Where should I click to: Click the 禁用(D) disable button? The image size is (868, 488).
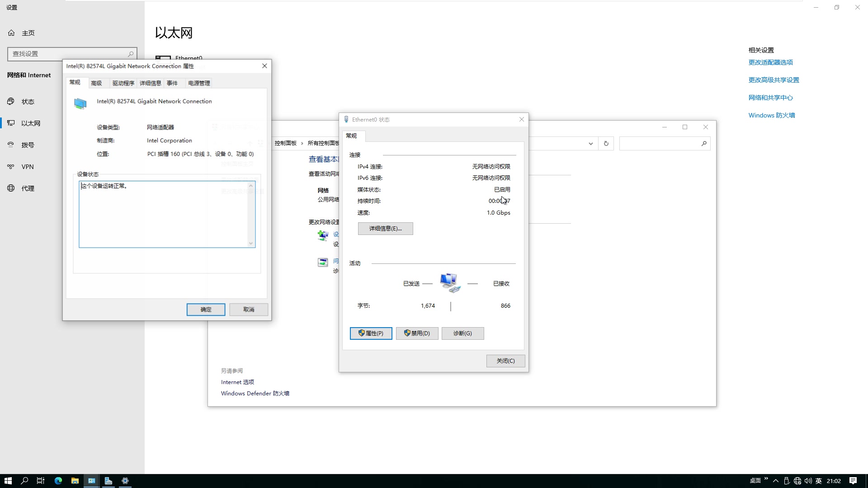(417, 333)
